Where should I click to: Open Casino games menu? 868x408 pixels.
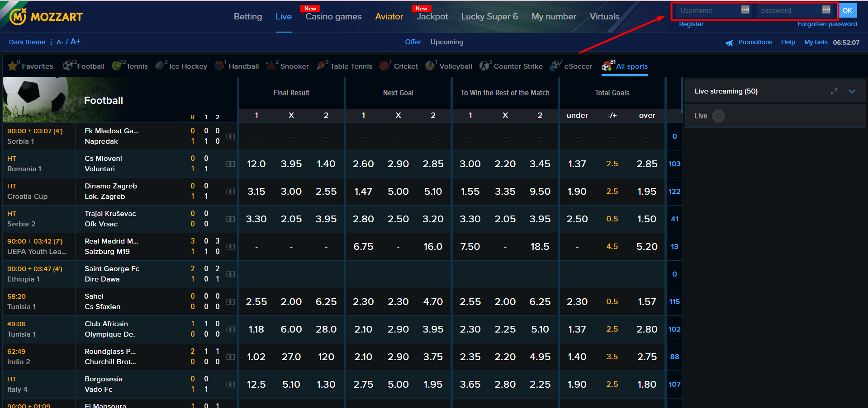(333, 17)
